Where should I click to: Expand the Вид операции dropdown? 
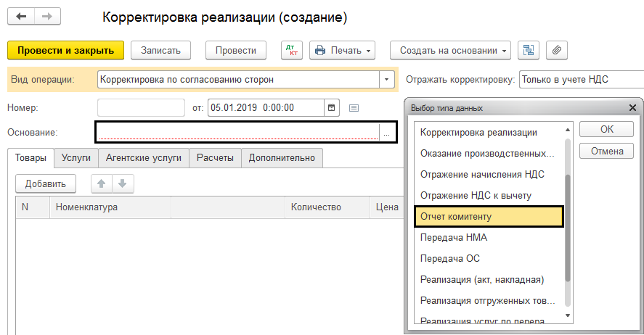click(x=388, y=79)
